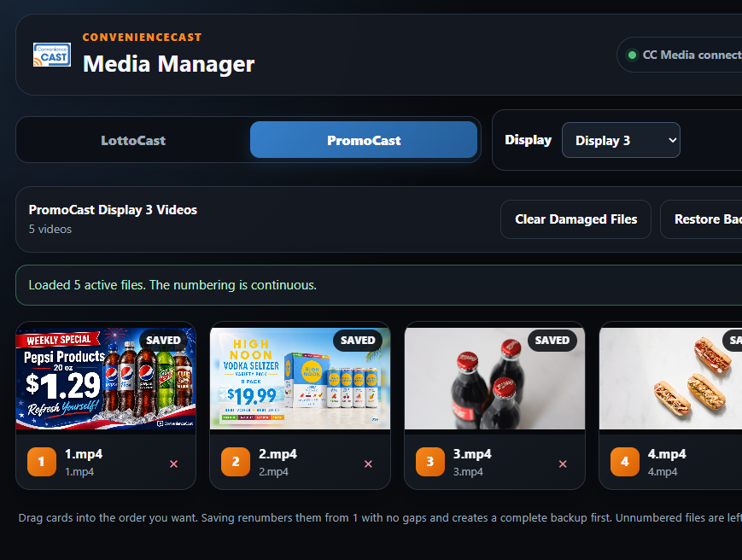Click the green CC Media connection status dot

point(632,55)
